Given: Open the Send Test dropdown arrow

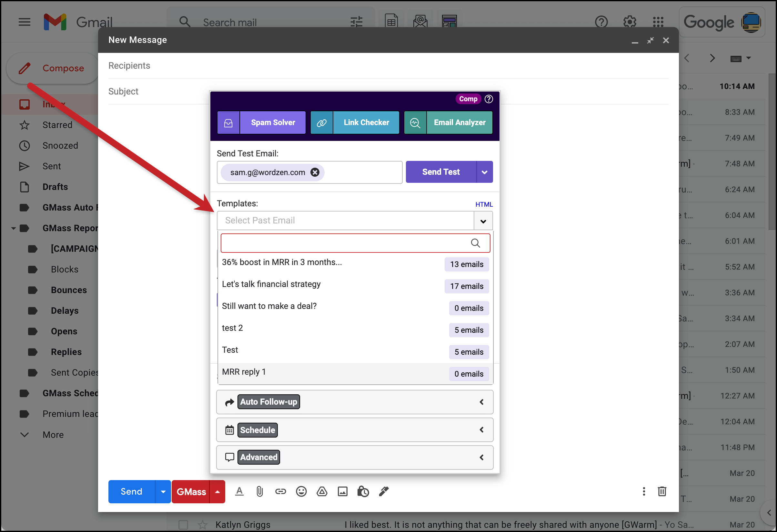Looking at the screenshot, I should pyautogui.click(x=484, y=172).
